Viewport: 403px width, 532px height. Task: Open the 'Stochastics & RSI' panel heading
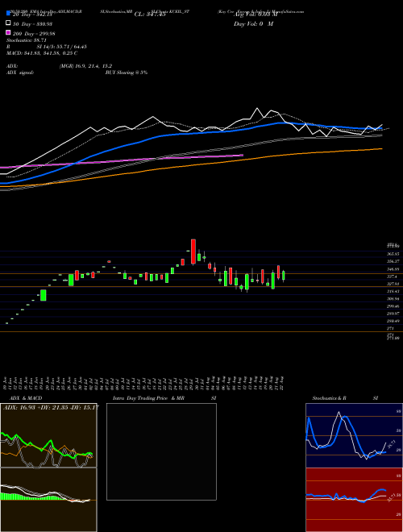tap(345, 398)
